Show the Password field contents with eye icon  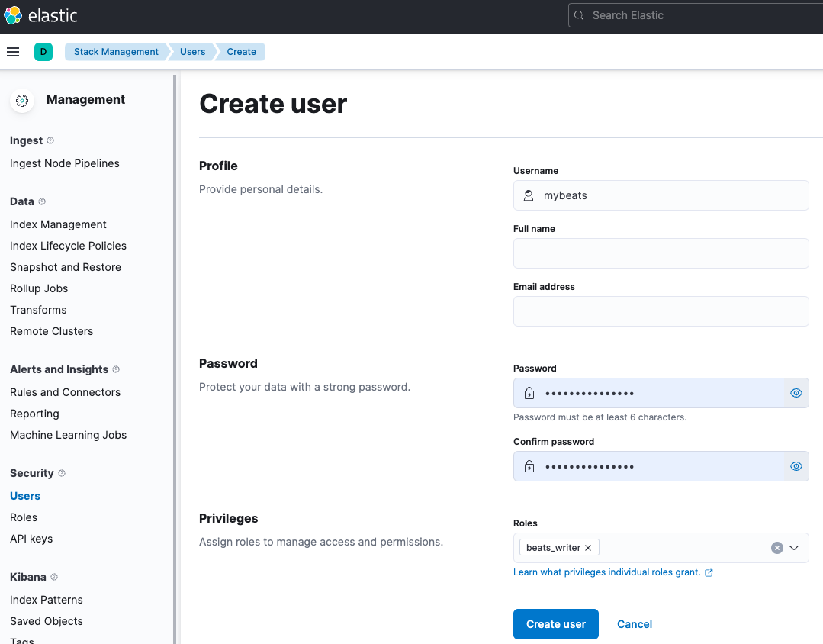pos(796,393)
